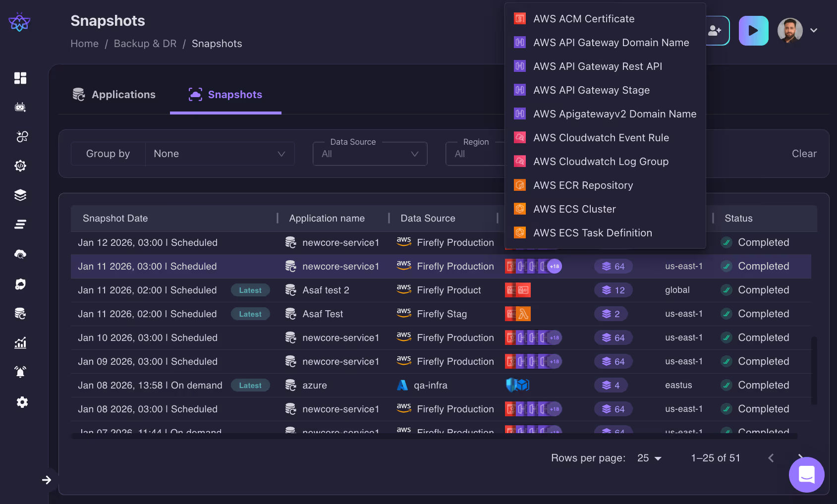837x504 pixels.
Task: Select AWS API Gateway Stage option
Action: [x=605, y=90]
